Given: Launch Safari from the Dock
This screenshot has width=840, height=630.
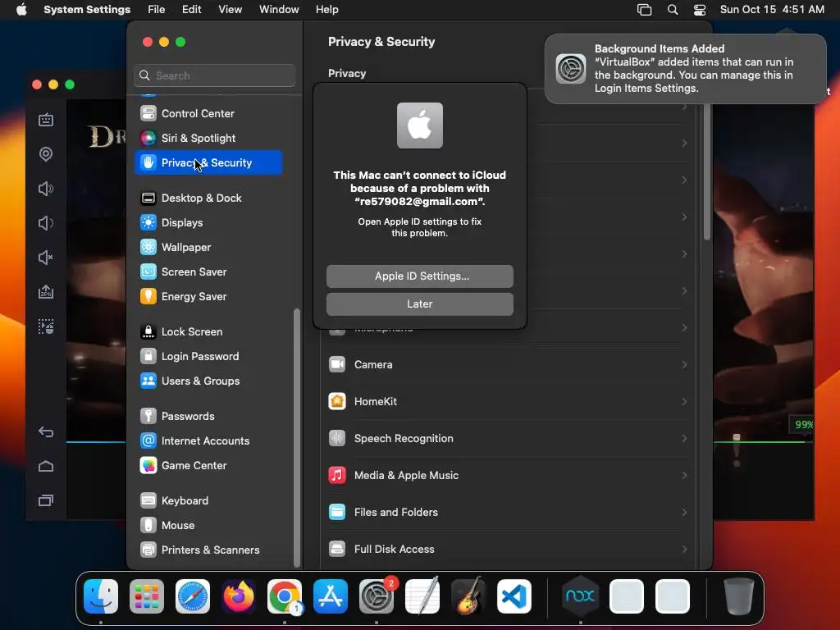Looking at the screenshot, I should (x=193, y=596).
